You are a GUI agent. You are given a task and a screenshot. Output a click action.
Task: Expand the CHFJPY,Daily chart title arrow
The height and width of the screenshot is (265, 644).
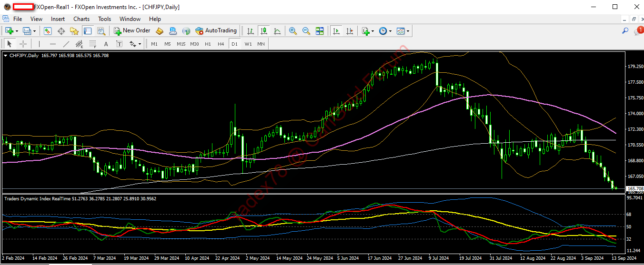6,56
